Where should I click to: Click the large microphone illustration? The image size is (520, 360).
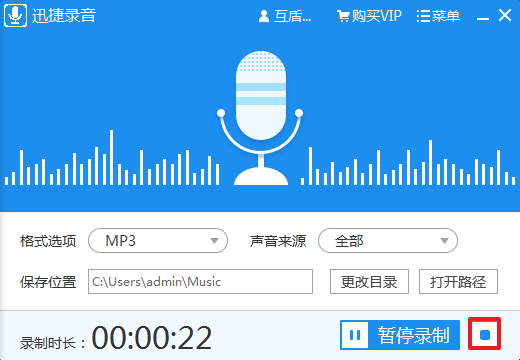[261, 118]
